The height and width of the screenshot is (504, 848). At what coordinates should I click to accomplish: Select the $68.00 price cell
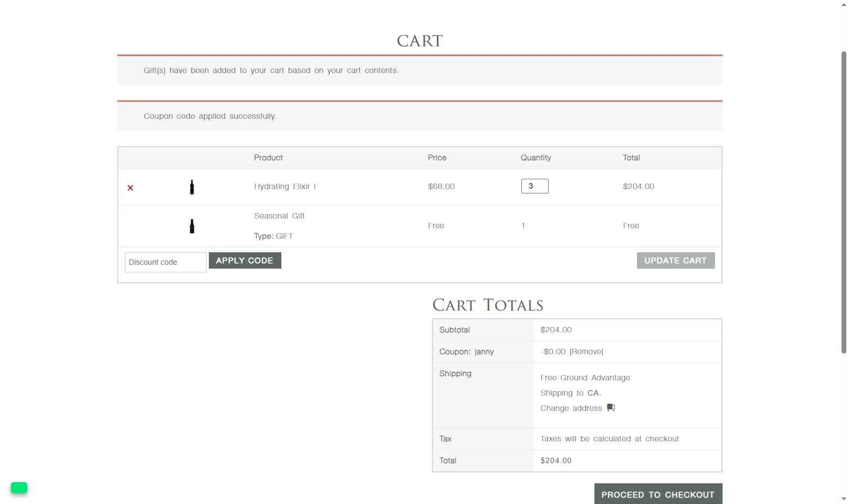(441, 186)
